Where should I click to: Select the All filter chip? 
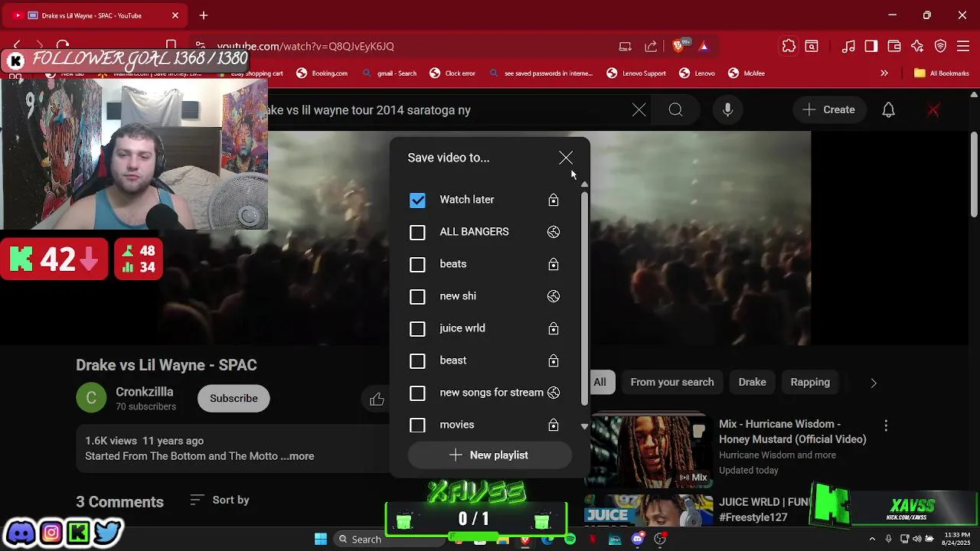coord(599,382)
